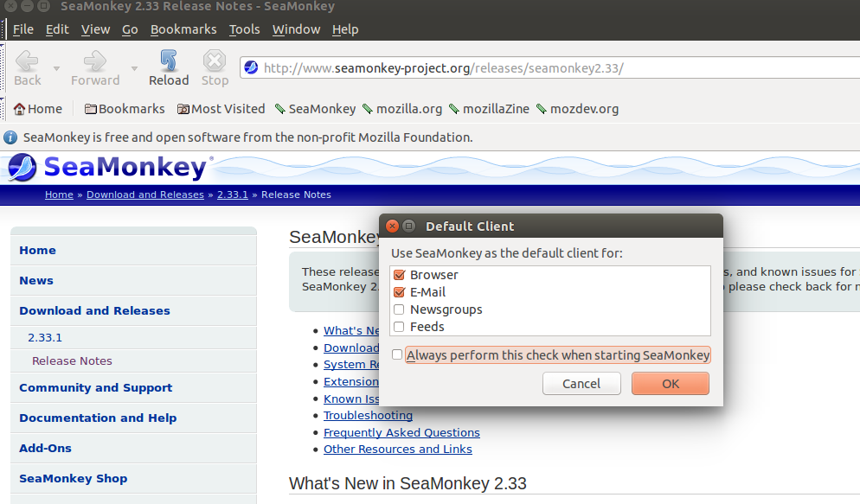The width and height of the screenshot is (860, 504).
Task: Confirm the Default Client dialog with OK
Action: click(671, 384)
